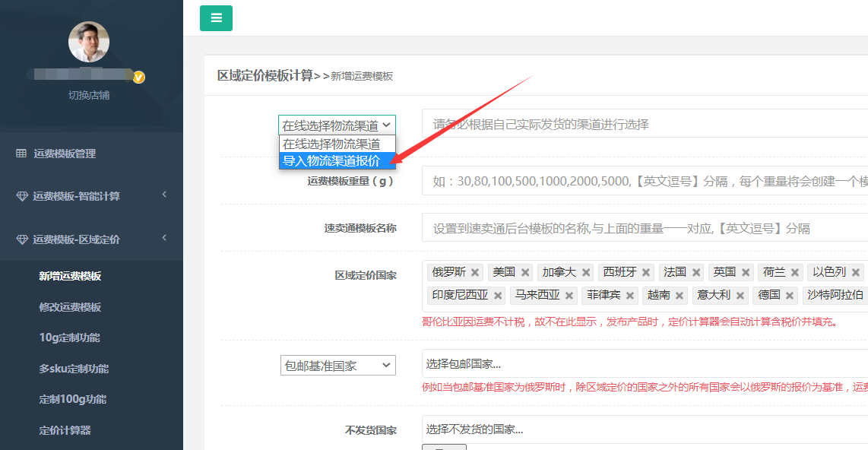Open the 在线选择物流渠道 dropdown

pyautogui.click(x=337, y=125)
